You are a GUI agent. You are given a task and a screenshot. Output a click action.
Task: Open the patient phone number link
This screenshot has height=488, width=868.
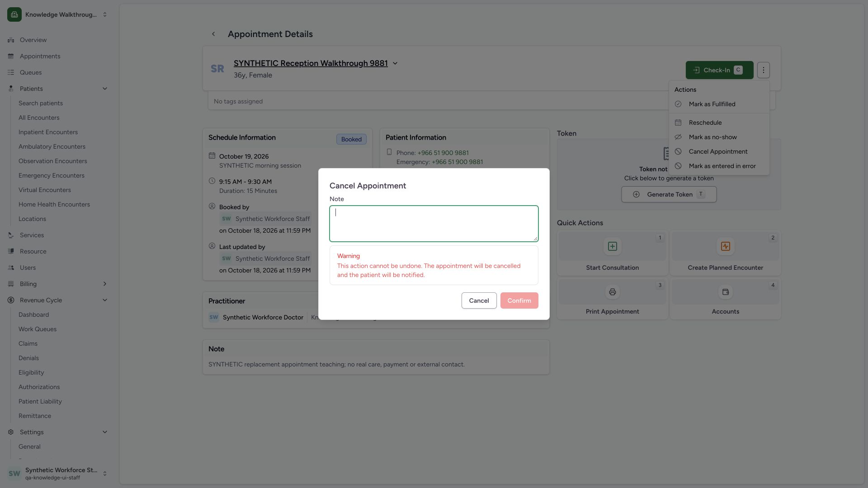coord(443,153)
